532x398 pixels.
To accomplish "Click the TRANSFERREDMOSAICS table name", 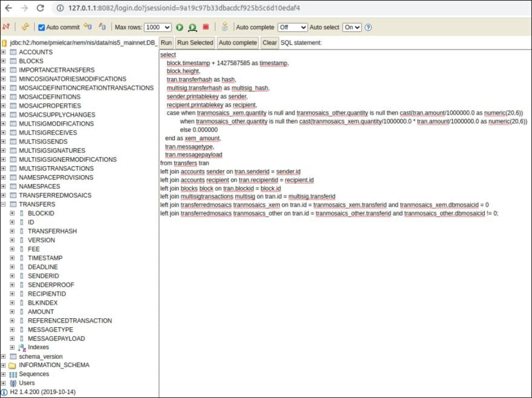I will (x=55, y=195).
